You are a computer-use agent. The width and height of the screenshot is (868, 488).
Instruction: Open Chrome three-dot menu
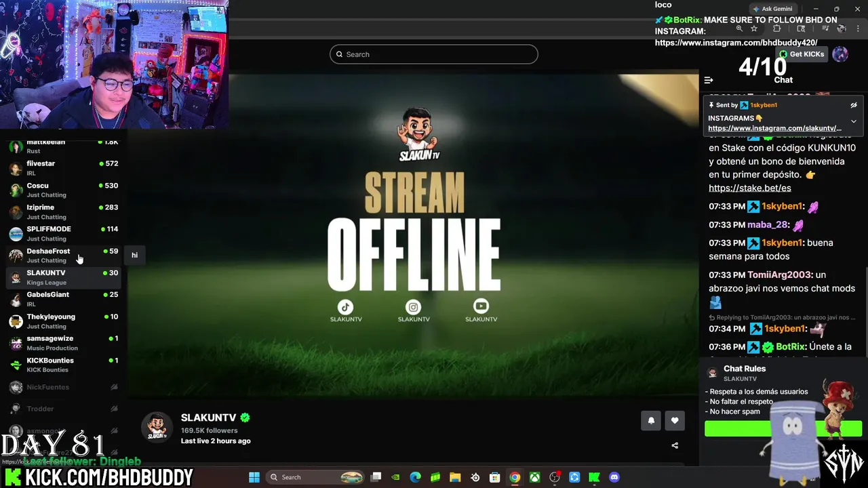point(858,28)
